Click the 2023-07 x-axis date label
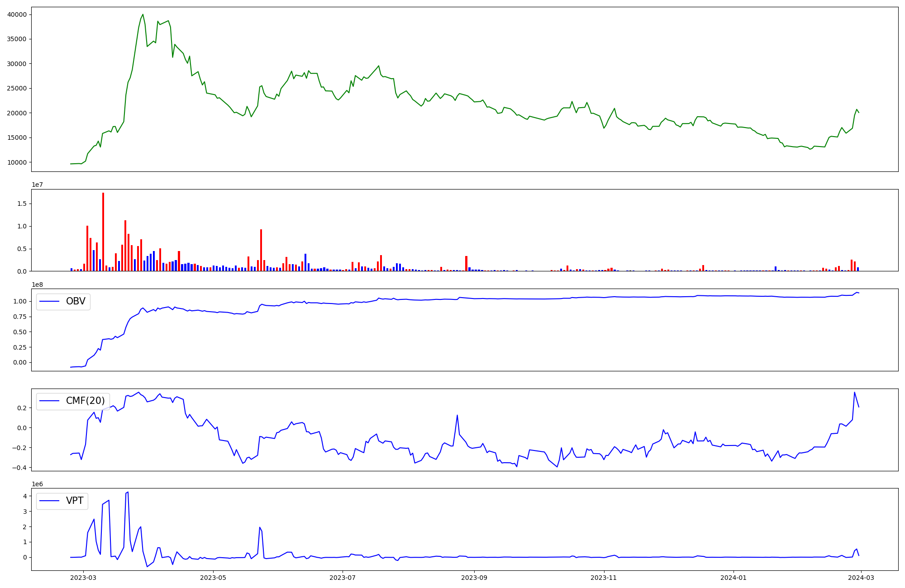This screenshot has width=905, height=588. click(x=343, y=578)
